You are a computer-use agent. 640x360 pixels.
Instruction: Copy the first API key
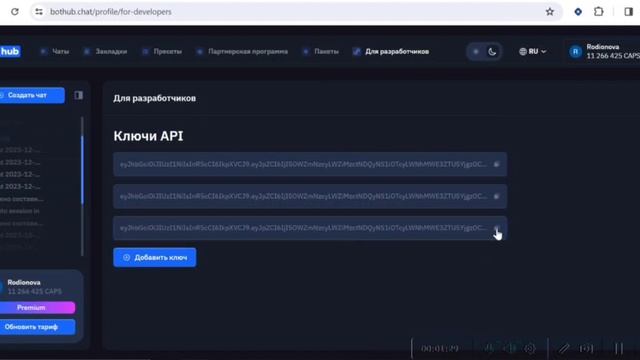coord(497,164)
